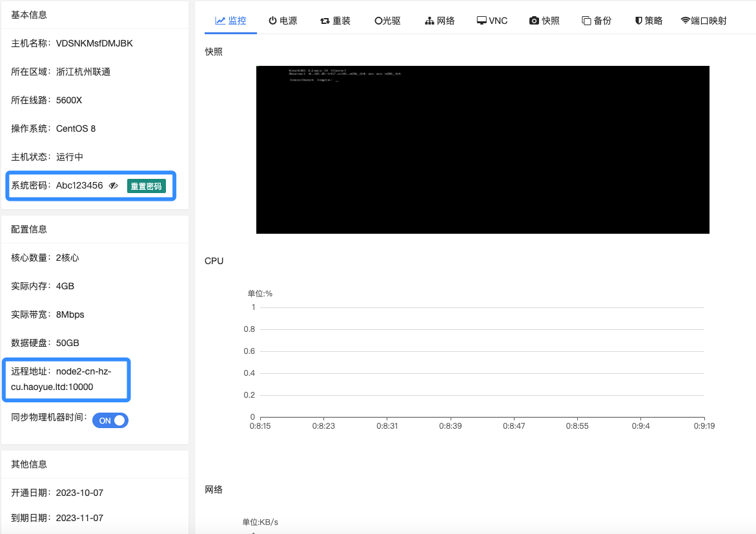This screenshot has width=756, height=534.
Task: Hide the system password with eye icon
Action: coord(114,186)
